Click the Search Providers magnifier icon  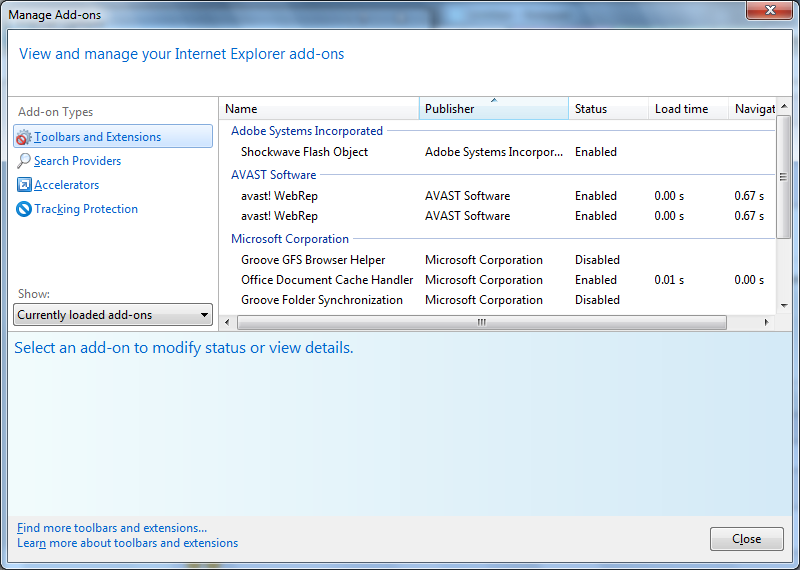(23, 161)
